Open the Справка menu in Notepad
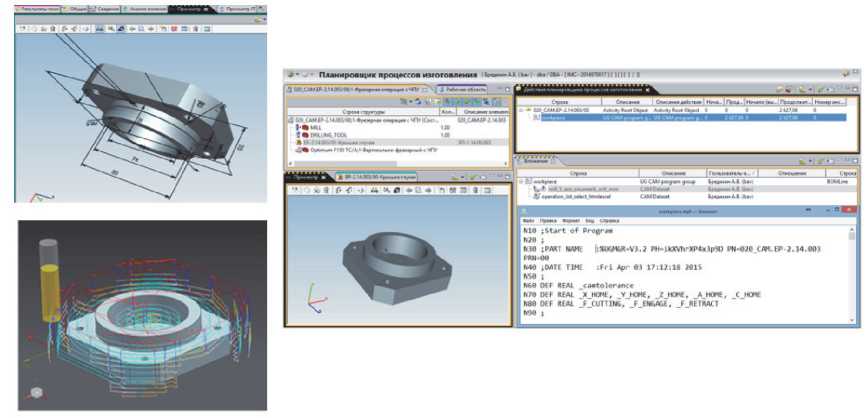 pos(609,219)
